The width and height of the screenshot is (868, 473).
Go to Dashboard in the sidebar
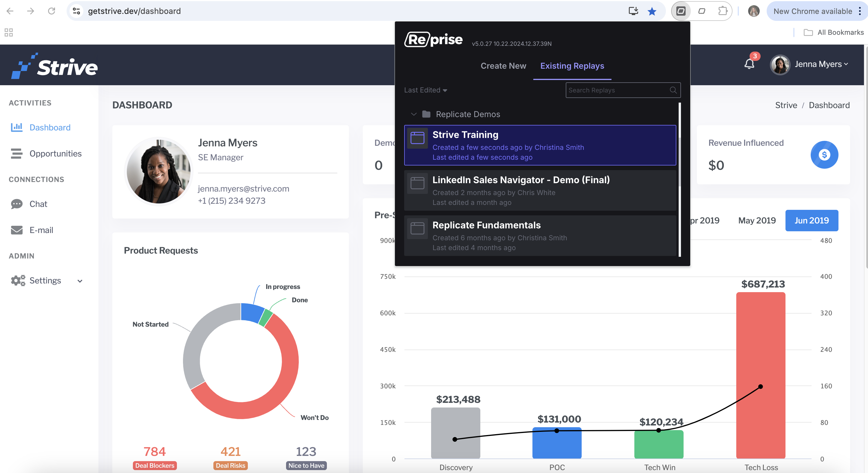(x=50, y=127)
